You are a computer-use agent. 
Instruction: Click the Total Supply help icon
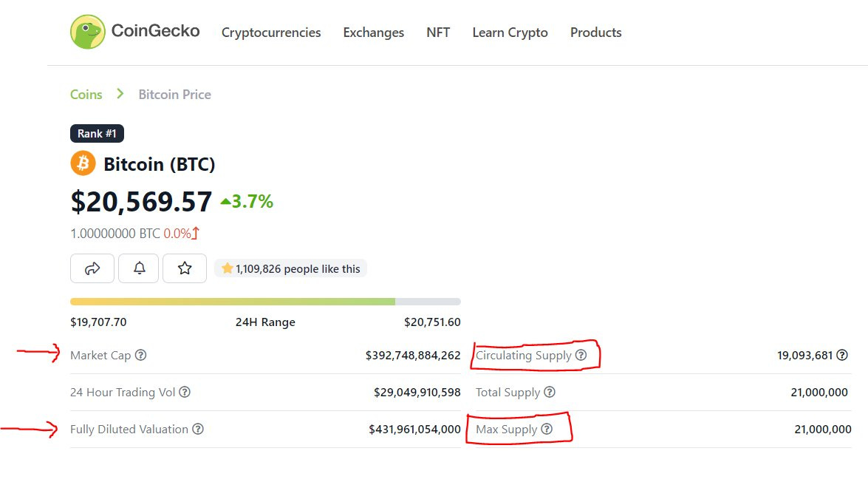tap(549, 392)
